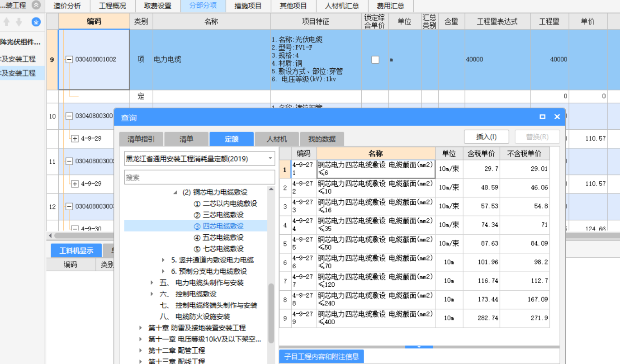Select quota row 4-9-271 ≤6
Image resolution: width=620 pixels, height=364 pixels.
pyautogui.click(x=414, y=169)
